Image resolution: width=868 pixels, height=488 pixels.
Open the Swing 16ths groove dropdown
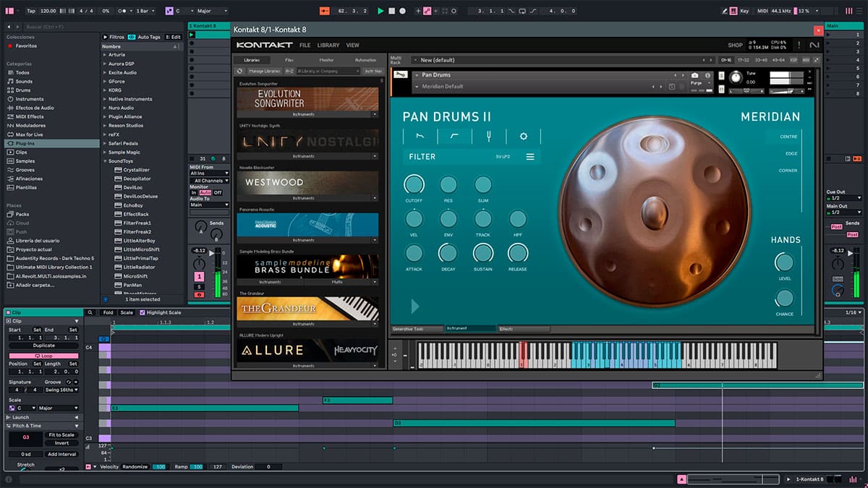(62, 390)
